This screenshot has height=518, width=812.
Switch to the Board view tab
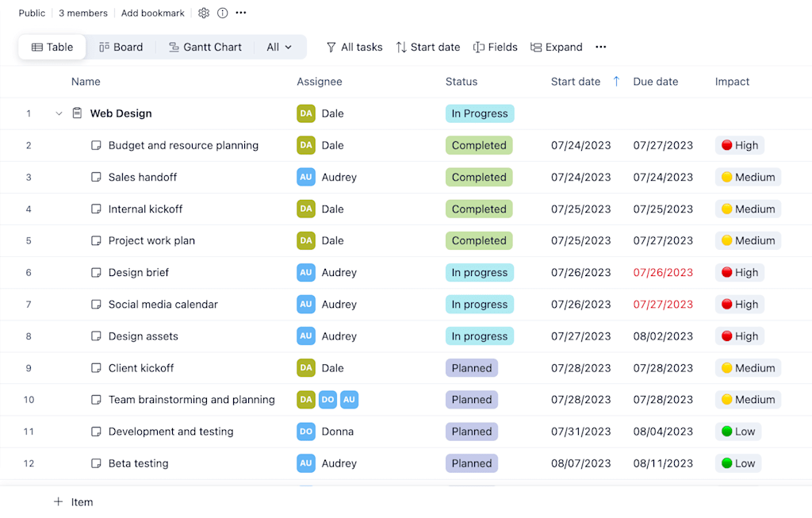pyautogui.click(x=121, y=47)
